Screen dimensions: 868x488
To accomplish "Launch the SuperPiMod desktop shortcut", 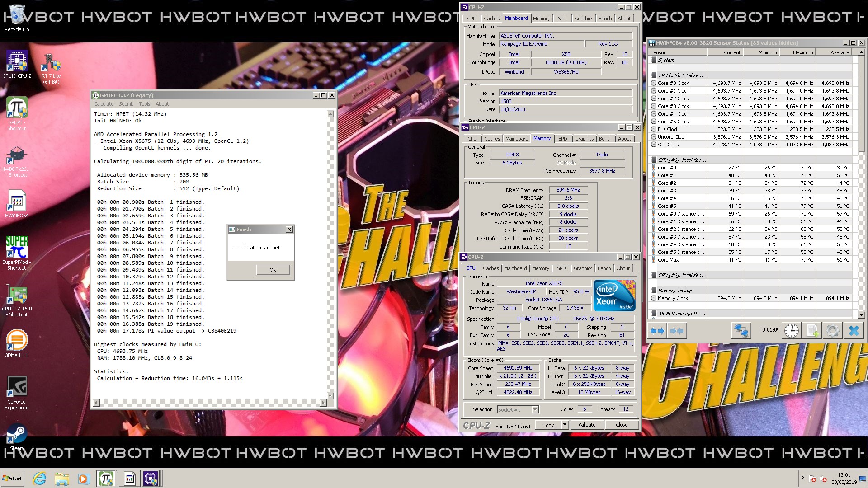I will click(x=17, y=253).
